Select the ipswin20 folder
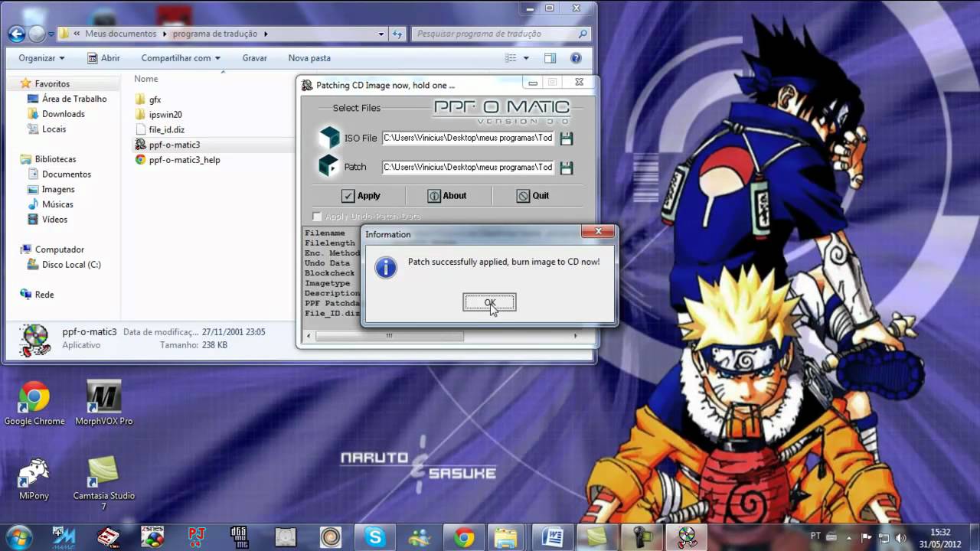This screenshot has height=551, width=980. (165, 115)
